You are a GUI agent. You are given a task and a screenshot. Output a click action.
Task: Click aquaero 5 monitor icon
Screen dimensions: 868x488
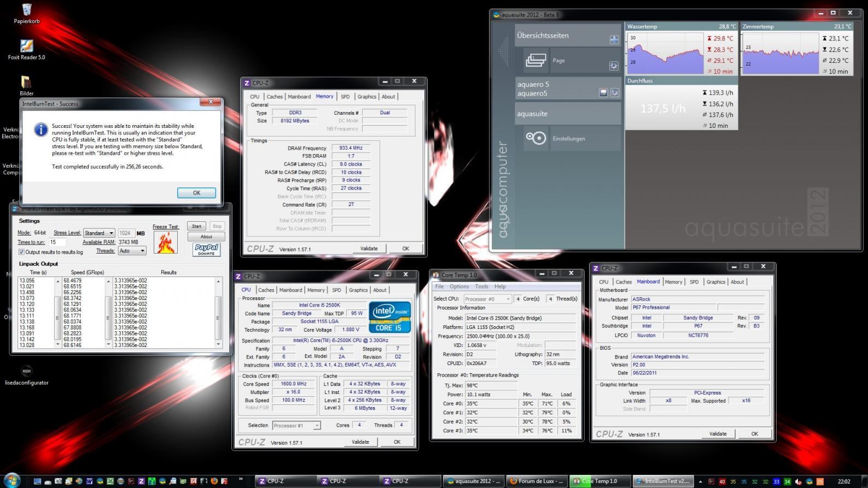coord(603,93)
